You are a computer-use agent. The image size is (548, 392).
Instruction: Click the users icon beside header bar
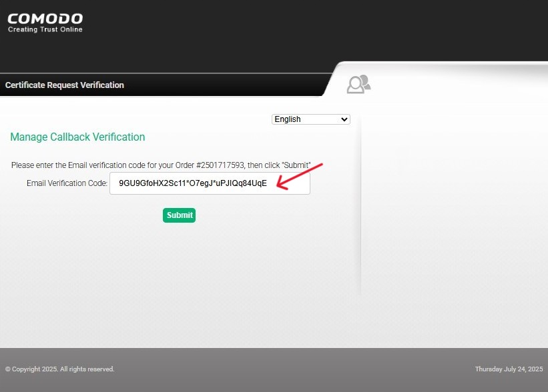[x=358, y=84]
